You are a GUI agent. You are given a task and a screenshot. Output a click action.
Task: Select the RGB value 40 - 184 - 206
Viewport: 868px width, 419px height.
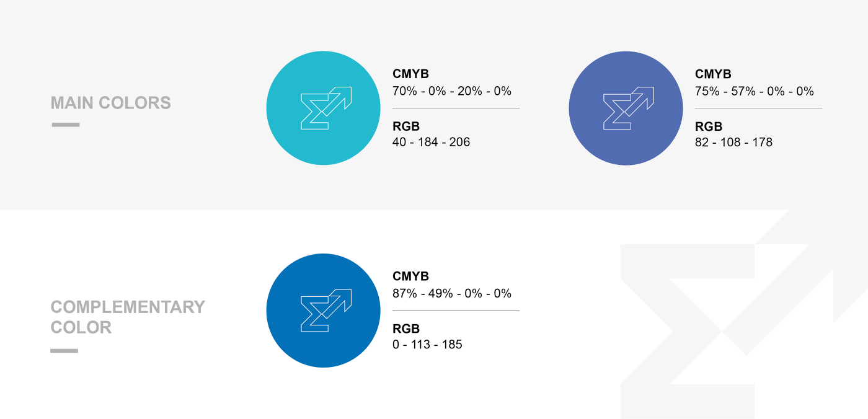432,142
